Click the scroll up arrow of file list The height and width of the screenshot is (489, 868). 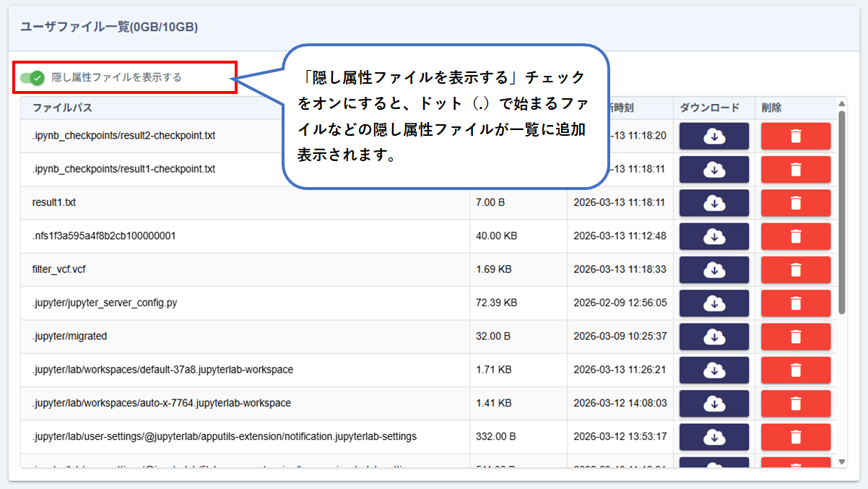(x=841, y=103)
